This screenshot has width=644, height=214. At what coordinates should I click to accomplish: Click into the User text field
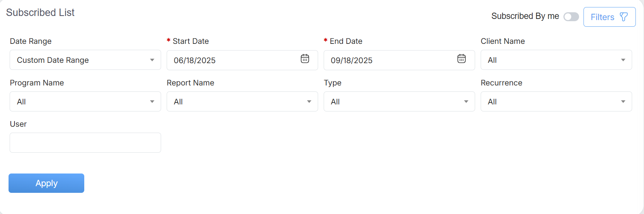point(85,143)
